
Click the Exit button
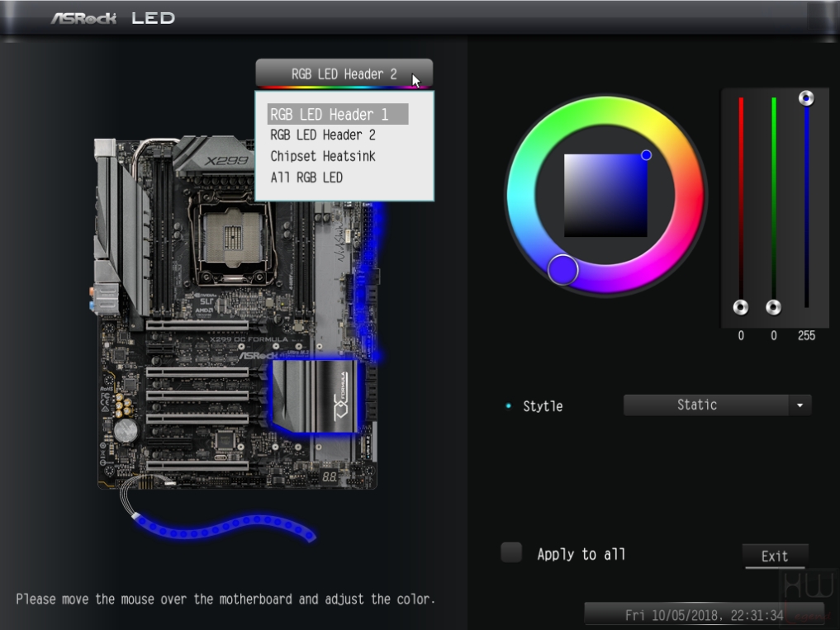coord(775,556)
